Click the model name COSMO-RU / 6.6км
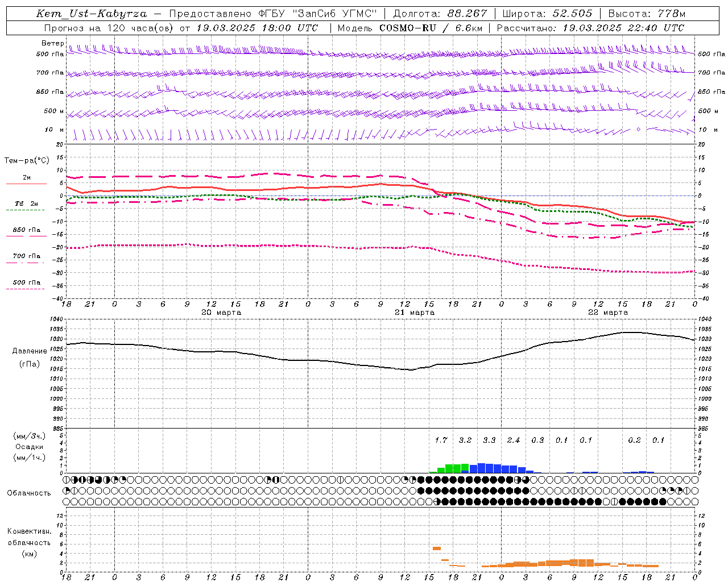728x582 pixels. (431, 28)
